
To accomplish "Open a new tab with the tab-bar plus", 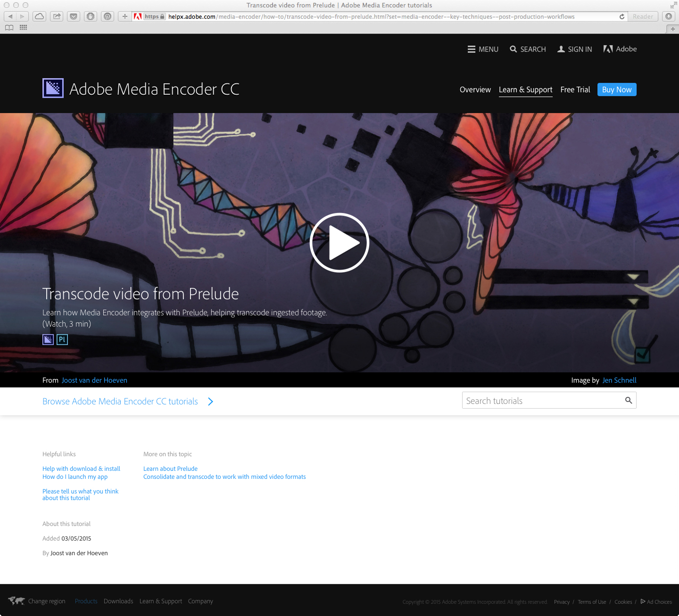I will pyautogui.click(x=672, y=29).
